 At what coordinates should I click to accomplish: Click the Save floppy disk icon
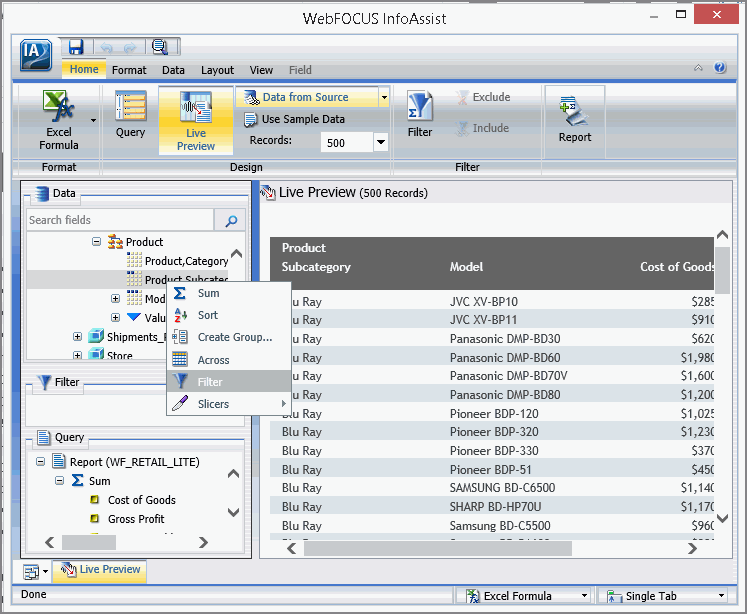76,47
